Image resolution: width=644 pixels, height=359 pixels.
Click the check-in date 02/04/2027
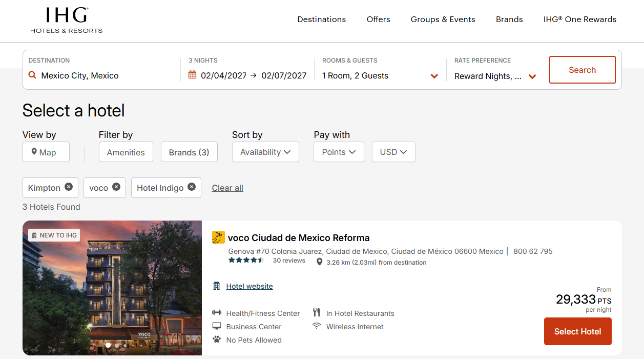pyautogui.click(x=224, y=75)
